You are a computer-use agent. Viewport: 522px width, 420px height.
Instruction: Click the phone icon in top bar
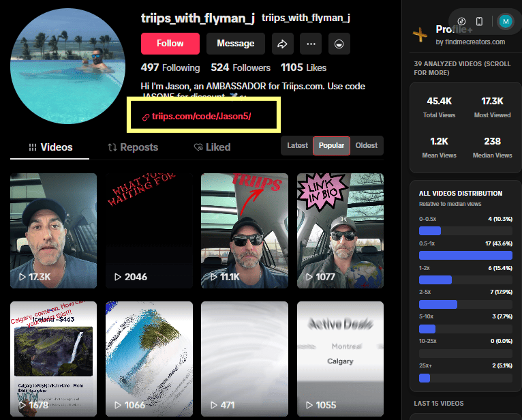tap(479, 21)
